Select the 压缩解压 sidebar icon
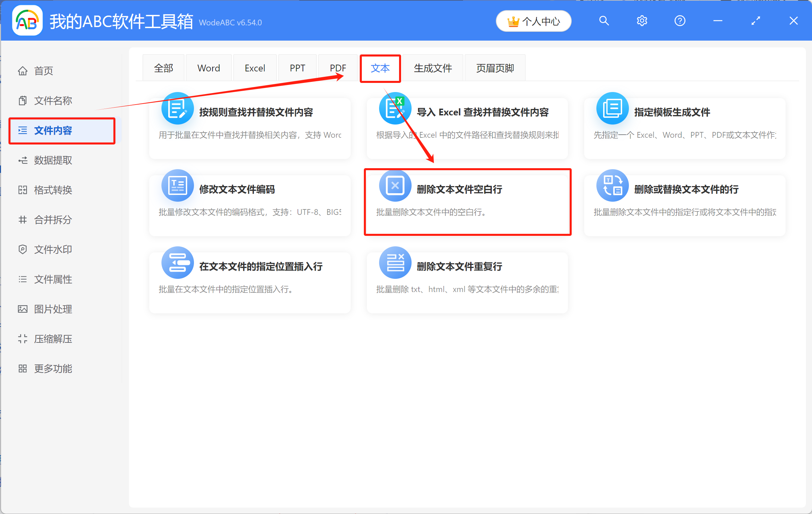Viewport: 812px width, 514px height. tap(53, 339)
